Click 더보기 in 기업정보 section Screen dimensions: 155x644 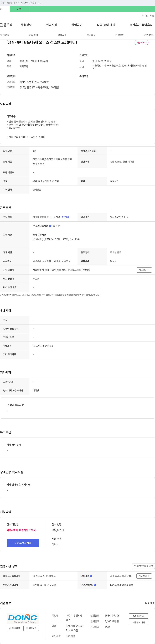[150, 603]
